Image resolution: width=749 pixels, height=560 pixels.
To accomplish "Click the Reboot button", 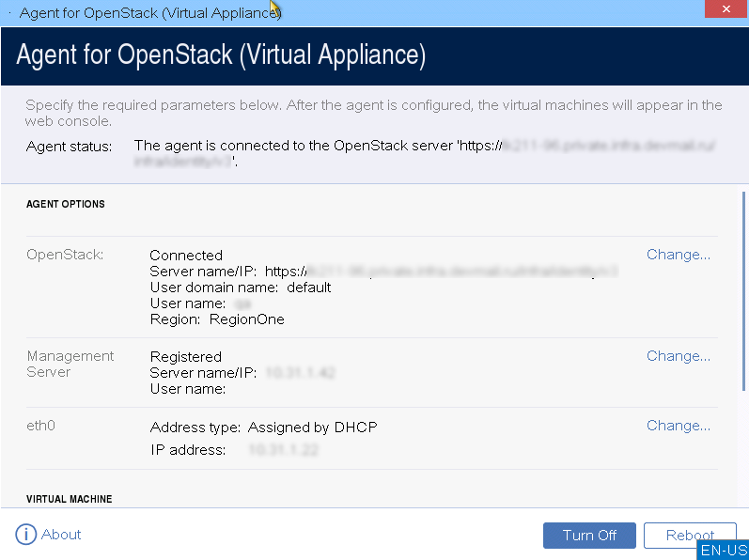I will [690, 536].
